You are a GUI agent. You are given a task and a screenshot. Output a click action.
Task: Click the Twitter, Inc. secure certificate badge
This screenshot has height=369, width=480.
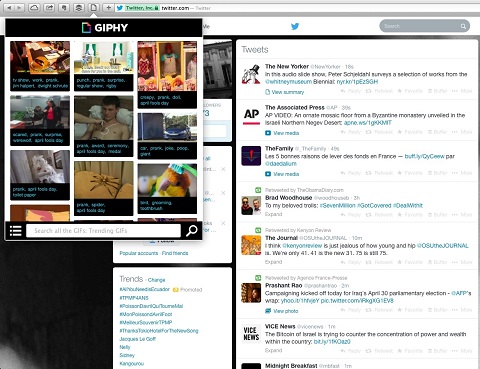(x=142, y=8)
